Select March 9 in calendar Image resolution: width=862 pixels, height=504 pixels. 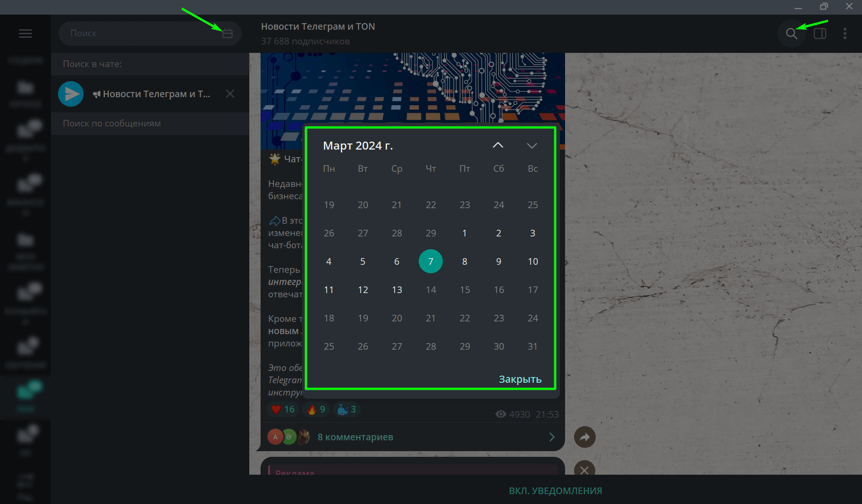tap(499, 261)
